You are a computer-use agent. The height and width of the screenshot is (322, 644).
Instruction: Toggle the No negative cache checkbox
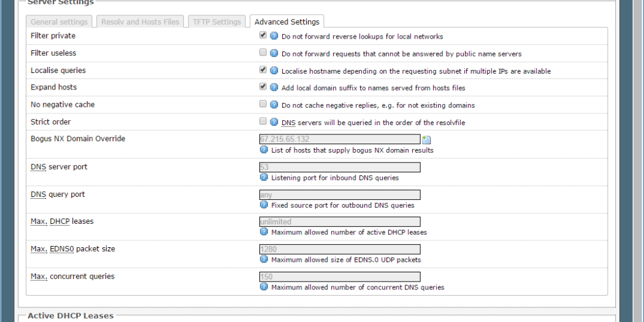click(263, 104)
